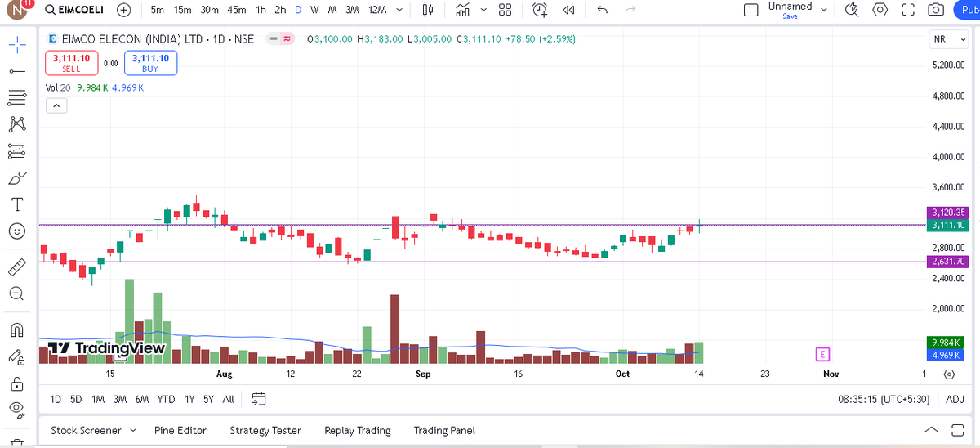This screenshot has width=980, height=448.
Task: Click the add symbol plus icon
Action: pyautogui.click(x=124, y=11)
